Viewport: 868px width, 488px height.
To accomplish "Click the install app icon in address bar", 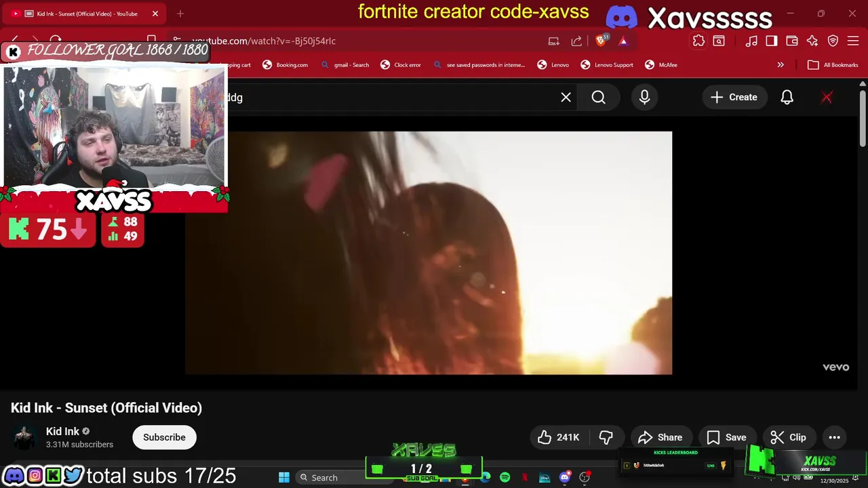I will pyautogui.click(x=554, y=41).
